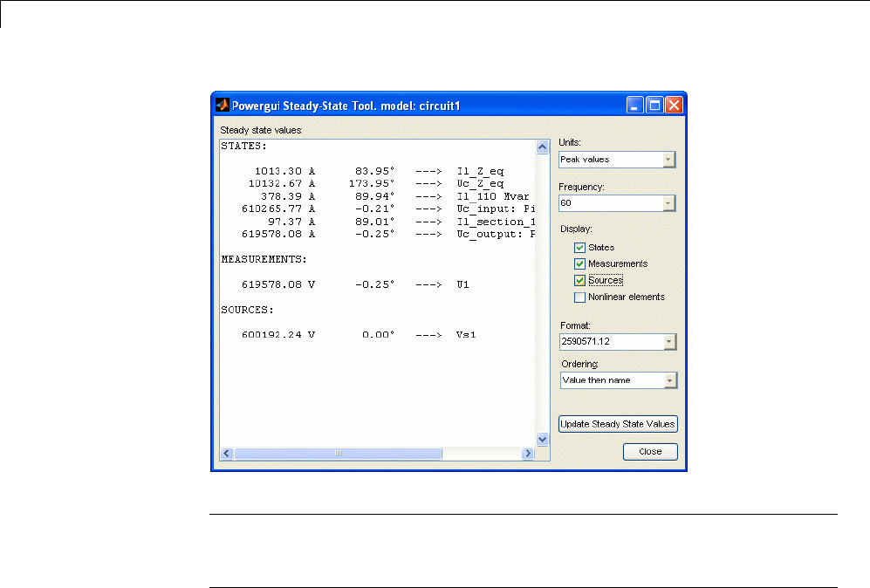Click the 173.95° angle value
This screenshot has width=870, height=588.
click(x=372, y=183)
